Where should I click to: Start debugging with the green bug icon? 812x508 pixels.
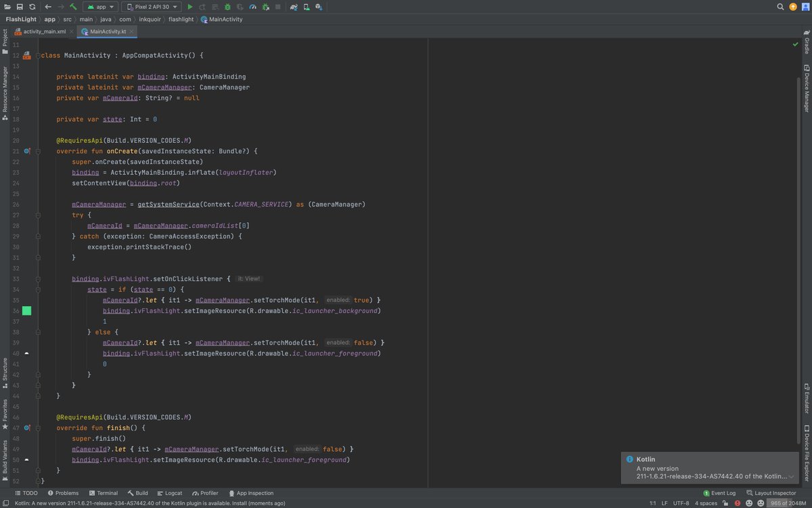(227, 7)
